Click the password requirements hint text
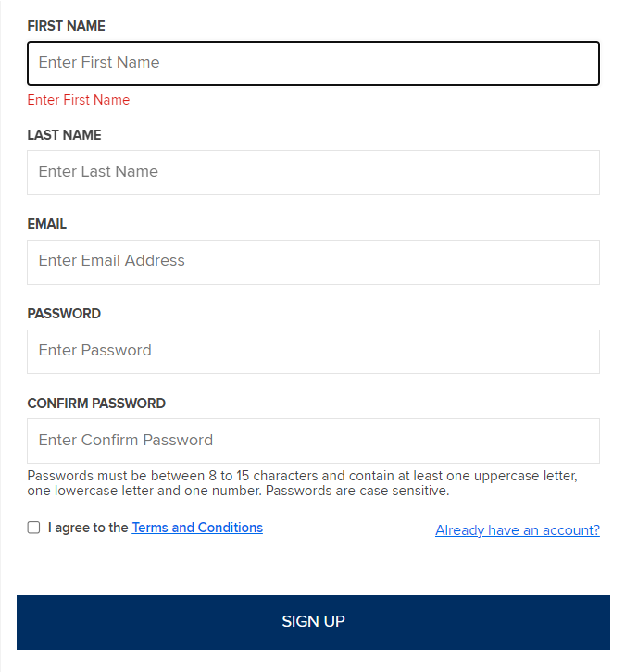Screen dimensions: 625x672 click(x=302, y=483)
